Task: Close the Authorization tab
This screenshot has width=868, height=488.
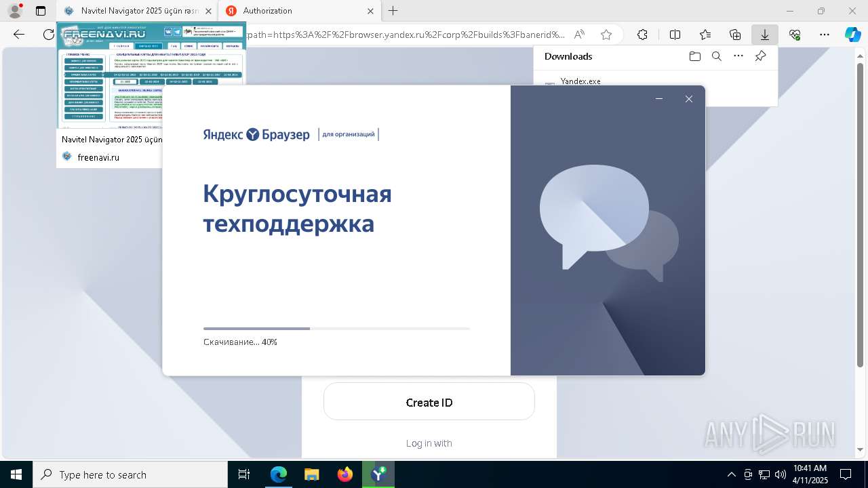Action: point(370,11)
